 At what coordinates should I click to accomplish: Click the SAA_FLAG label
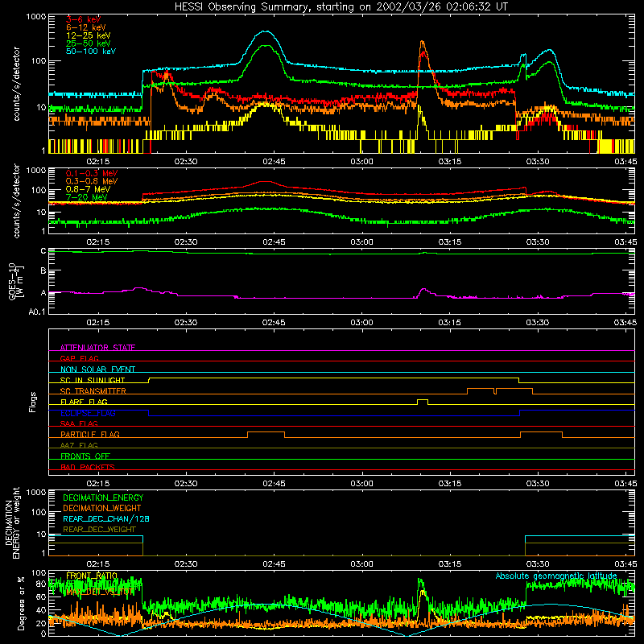tap(79, 423)
